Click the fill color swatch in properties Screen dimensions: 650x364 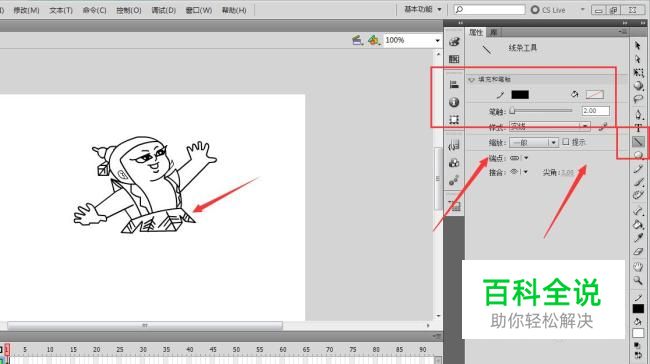[x=594, y=95]
